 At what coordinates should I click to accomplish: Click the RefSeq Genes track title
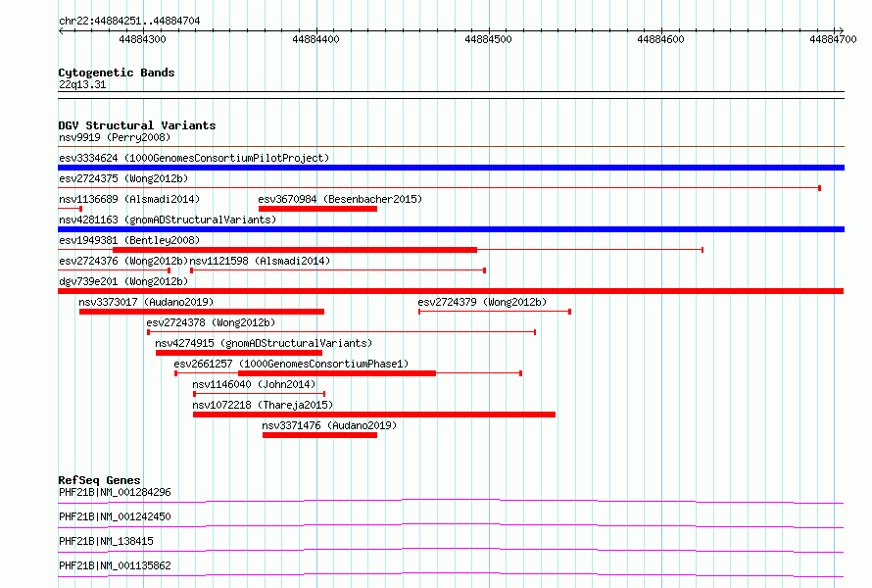tap(99, 480)
